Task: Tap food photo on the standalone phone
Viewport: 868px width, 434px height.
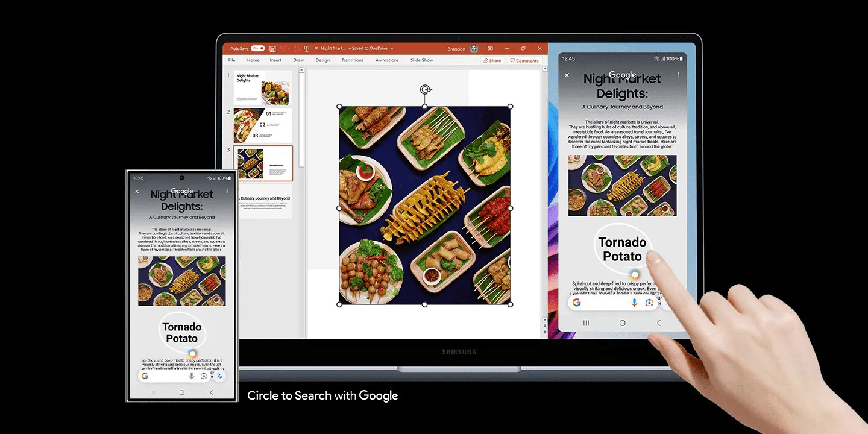Action: [x=182, y=281]
